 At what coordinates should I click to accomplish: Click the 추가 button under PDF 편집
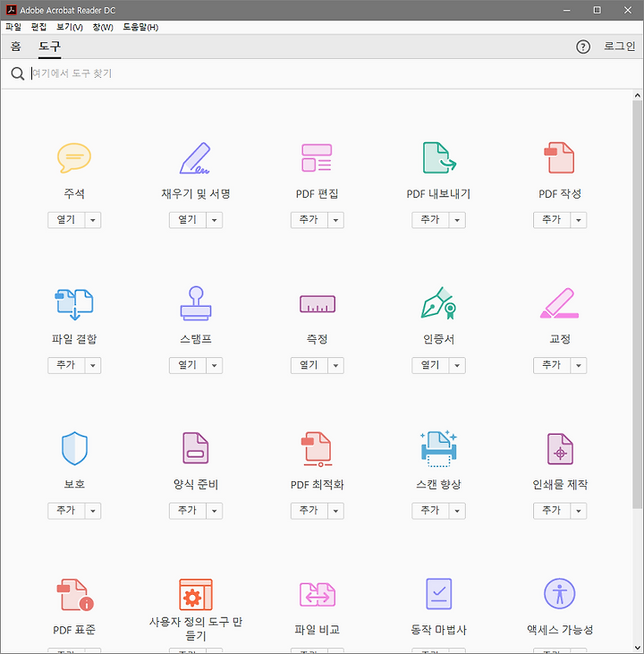[309, 220]
